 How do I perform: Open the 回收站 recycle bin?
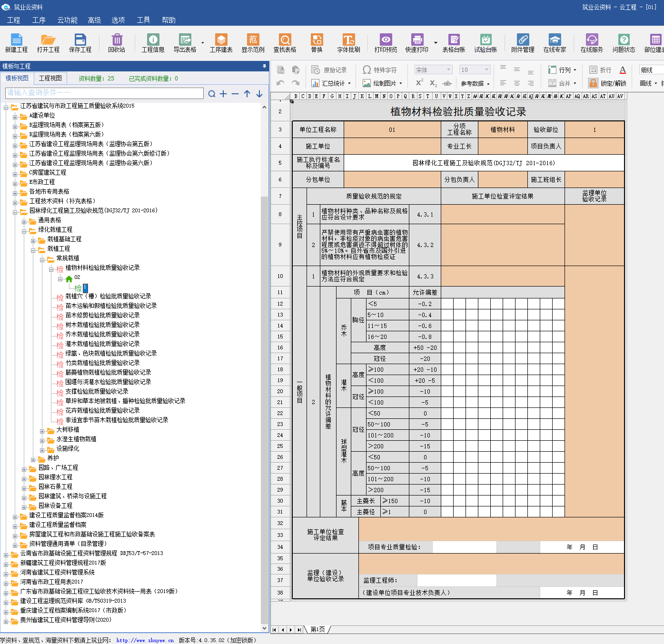[x=117, y=43]
